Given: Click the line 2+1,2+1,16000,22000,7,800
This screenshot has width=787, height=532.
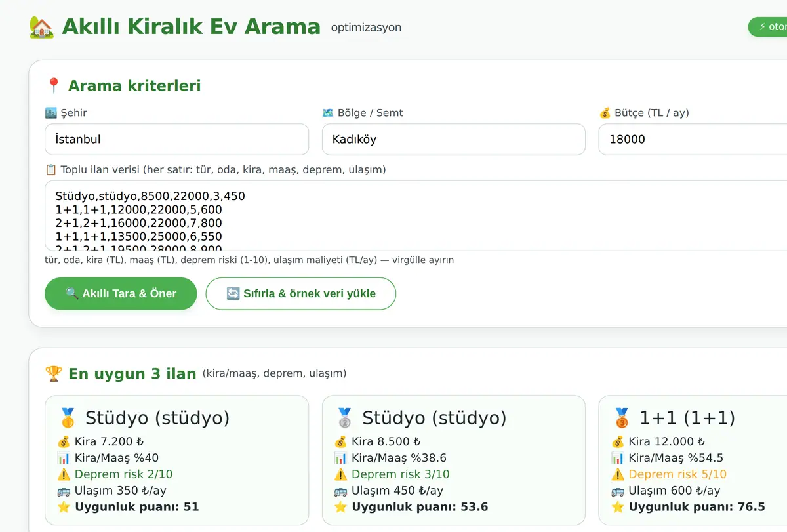Looking at the screenshot, I should click(x=139, y=223).
